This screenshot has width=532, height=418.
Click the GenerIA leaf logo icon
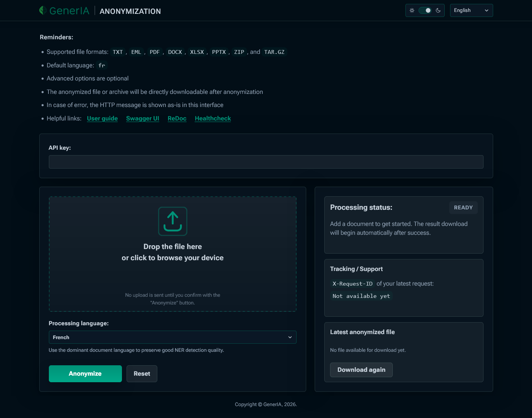pyautogui.click(x=43, y=10)
